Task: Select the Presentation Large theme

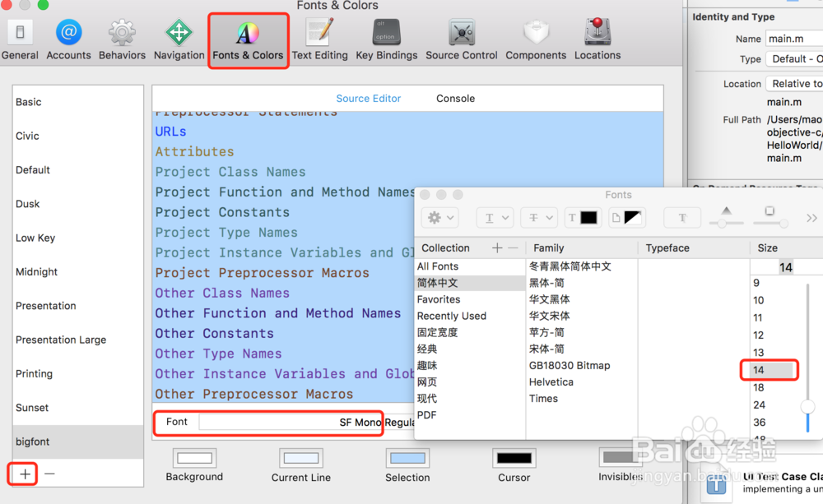Action: pos(77,340)
